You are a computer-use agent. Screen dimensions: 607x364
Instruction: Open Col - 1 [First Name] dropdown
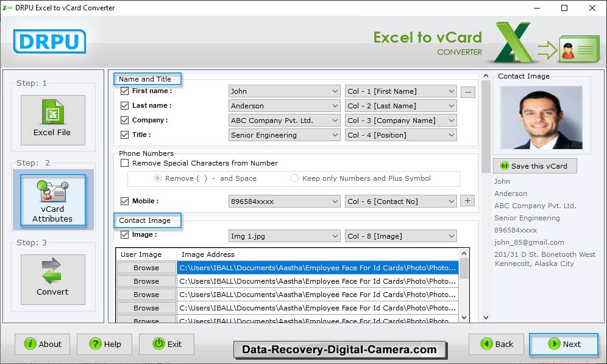[400, 91]
